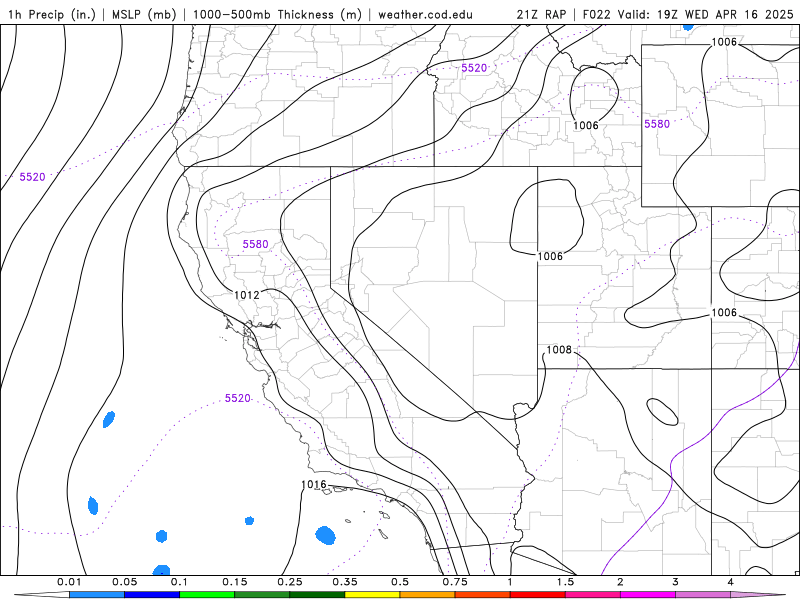Click the legend value 4
The height and width of the screenshot is (600, 800).
click(730, 582)
